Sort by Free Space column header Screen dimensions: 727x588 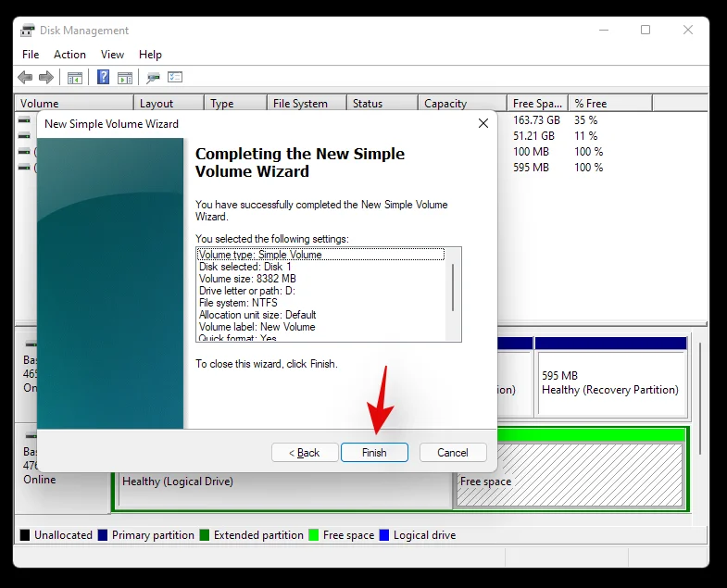pyautogui.click(x=538, y=104)
